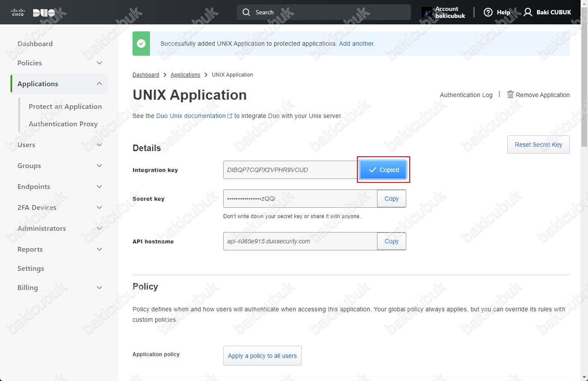The image size is (588, 381).
Task: Click the user profile icon beside Baki CUBUK
Action: click(x=528, y=12)
